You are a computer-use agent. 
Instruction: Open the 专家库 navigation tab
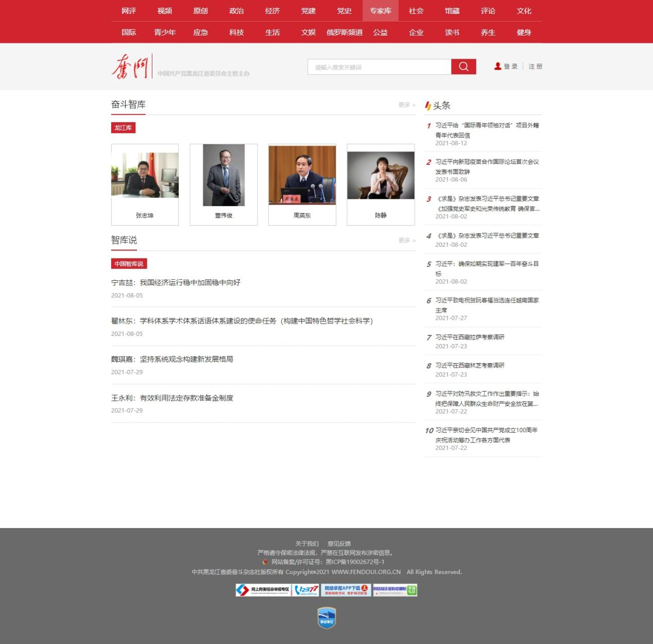pos(381,11)
